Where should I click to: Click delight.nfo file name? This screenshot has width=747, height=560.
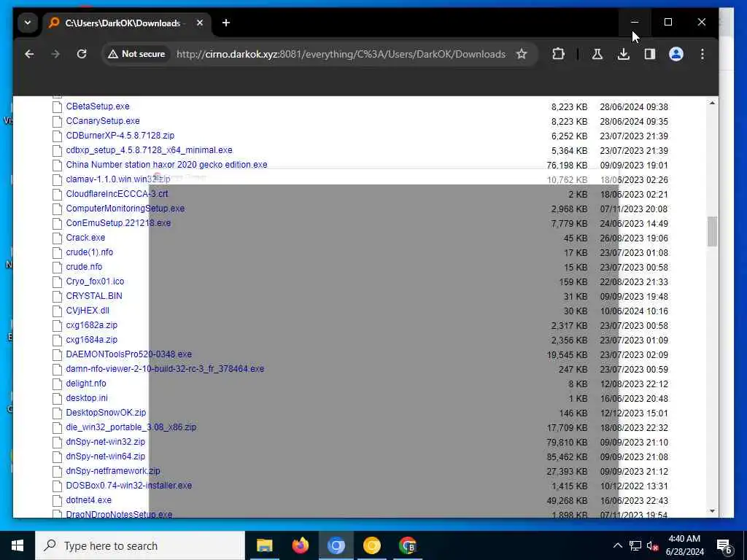click(86, 384)
